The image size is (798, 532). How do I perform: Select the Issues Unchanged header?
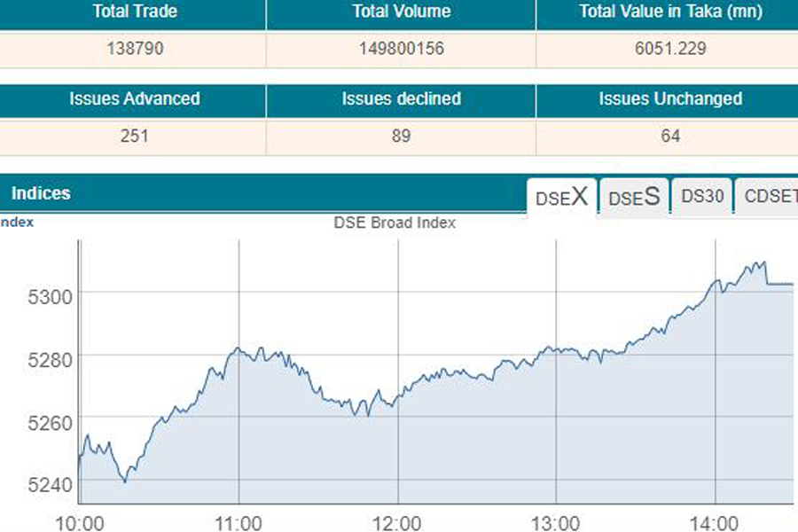(x=669, y=99)
